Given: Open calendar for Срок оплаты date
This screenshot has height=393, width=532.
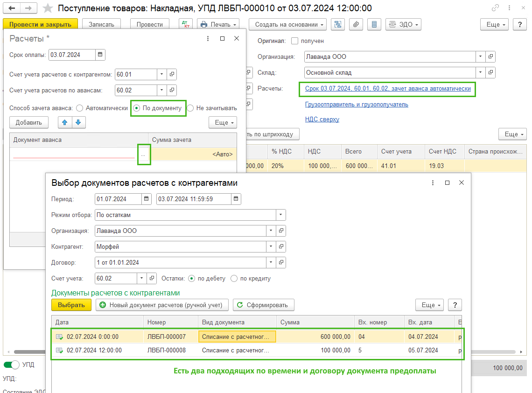Looking at the screenshot, I should (x=100, y=55).
